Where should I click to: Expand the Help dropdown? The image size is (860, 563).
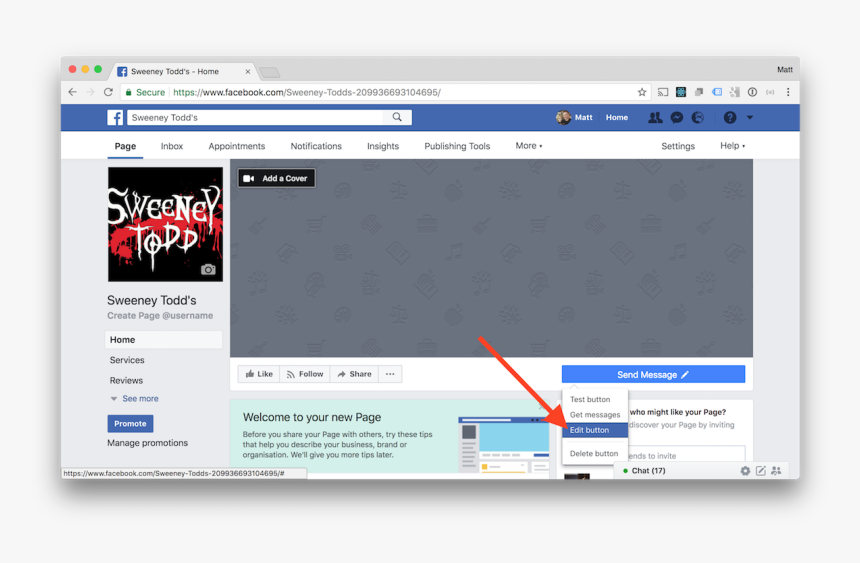pos(732,145)
